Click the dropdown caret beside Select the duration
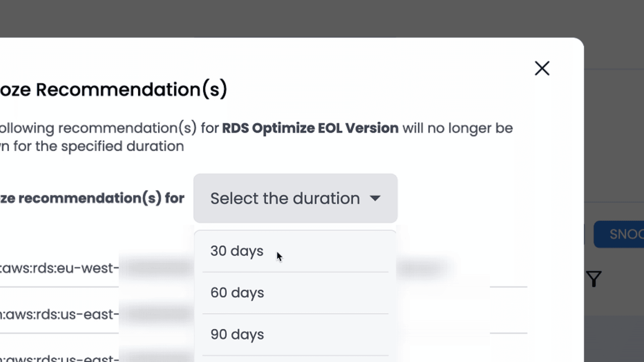 click(375, 198)
